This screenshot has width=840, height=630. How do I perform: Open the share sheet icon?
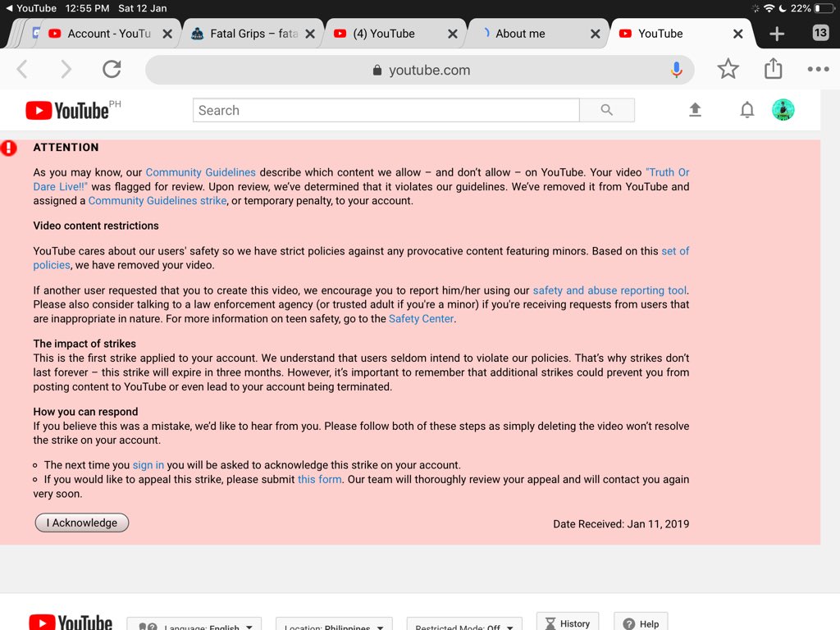pyautogui.click(x=773, y=68)
